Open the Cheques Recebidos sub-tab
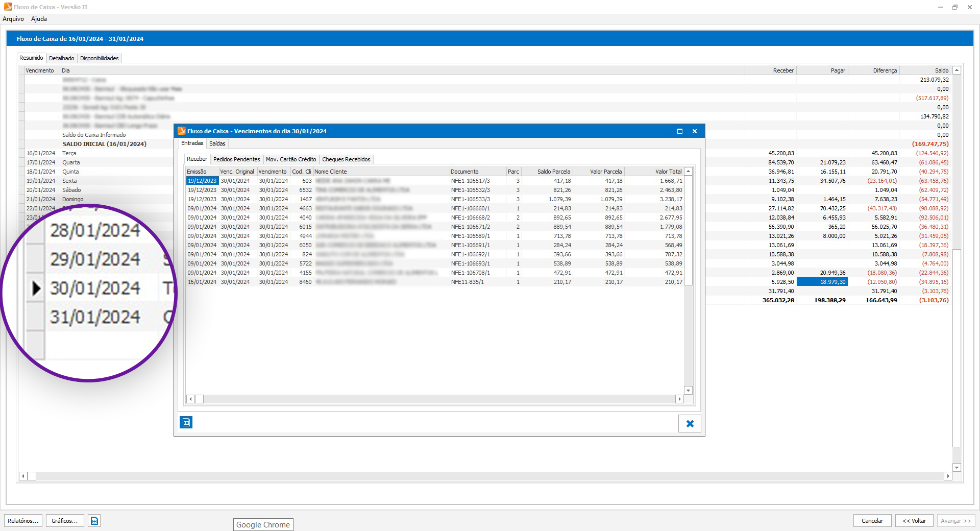 346,159
